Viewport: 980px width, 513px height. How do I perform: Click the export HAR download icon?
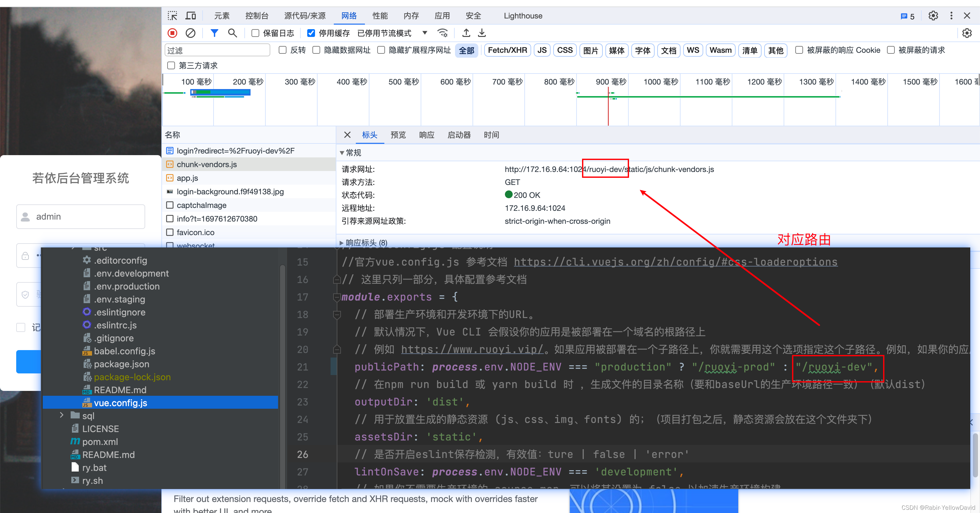tap(482, 33)
